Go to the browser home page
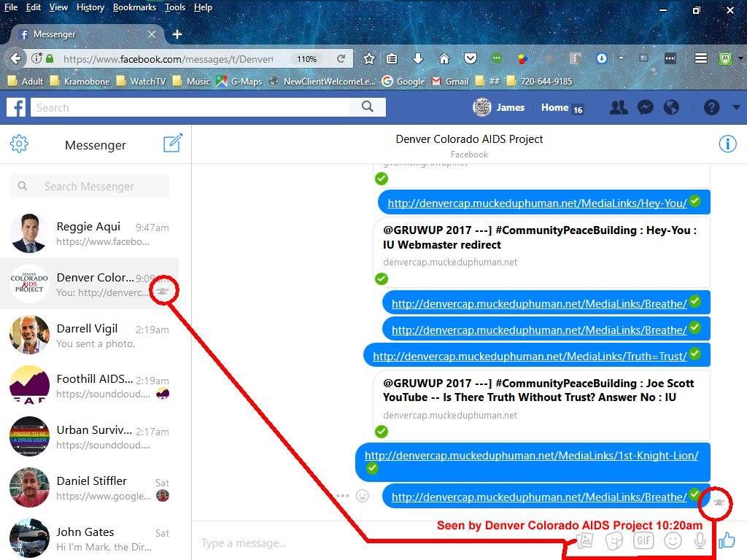Image resolution: width=747 pixels, height=560 pixels. coord(444,58)
